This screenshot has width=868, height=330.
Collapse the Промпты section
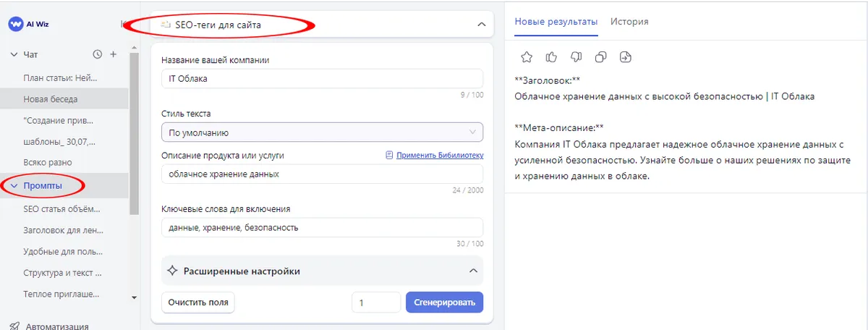point(14,186)
